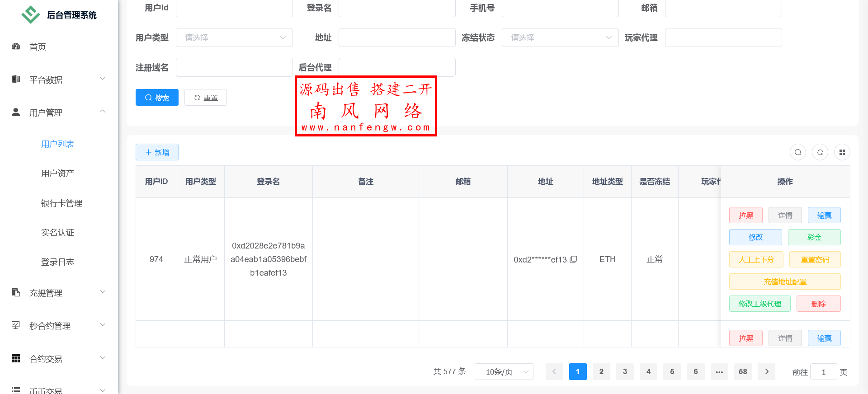Open the column grid settings icon
Viewport: 868px width, 394px height.
pos(842,152)
